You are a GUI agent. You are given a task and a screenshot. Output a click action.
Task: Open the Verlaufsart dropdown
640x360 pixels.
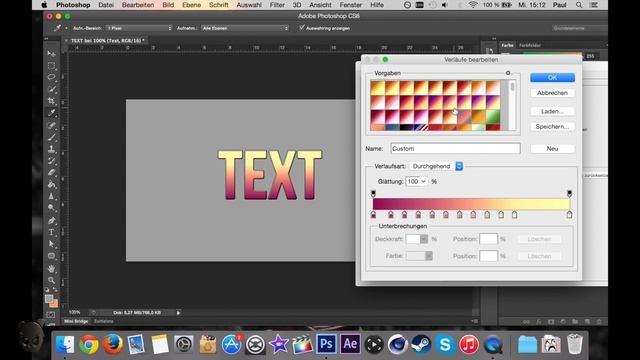(x=436, y=166)
